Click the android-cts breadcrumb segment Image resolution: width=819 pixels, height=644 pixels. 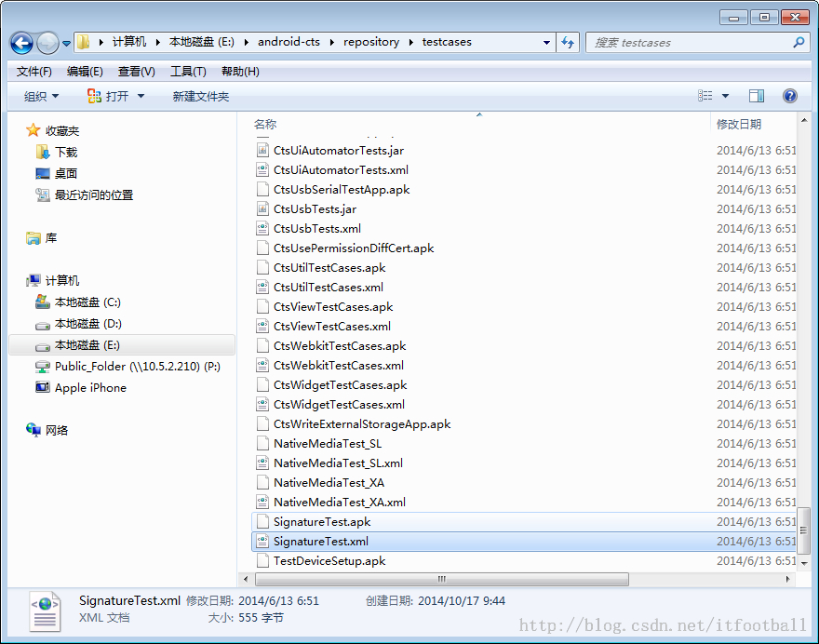[x=289, y=42]
